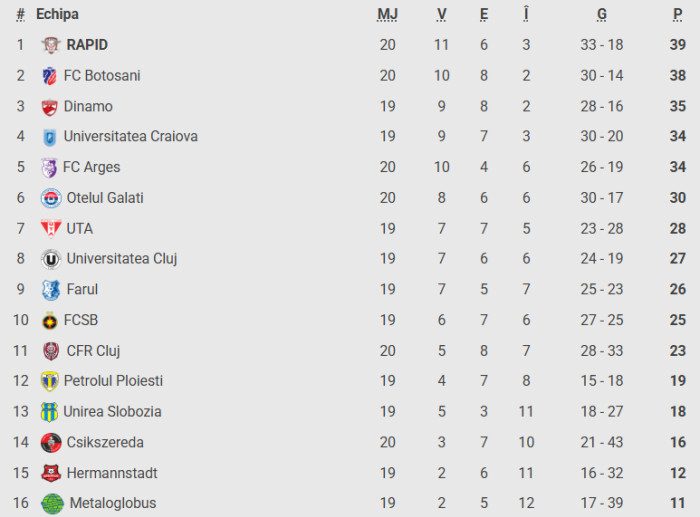
Task: Open the Csikszereda team page link
Action: click(105, 442)
